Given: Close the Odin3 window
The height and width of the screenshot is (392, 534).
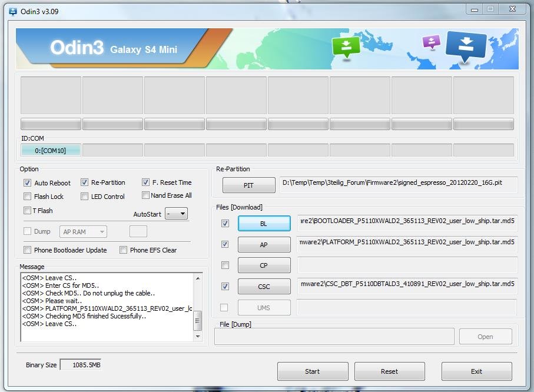Looking at the screenshot, I should pos(512,9).
